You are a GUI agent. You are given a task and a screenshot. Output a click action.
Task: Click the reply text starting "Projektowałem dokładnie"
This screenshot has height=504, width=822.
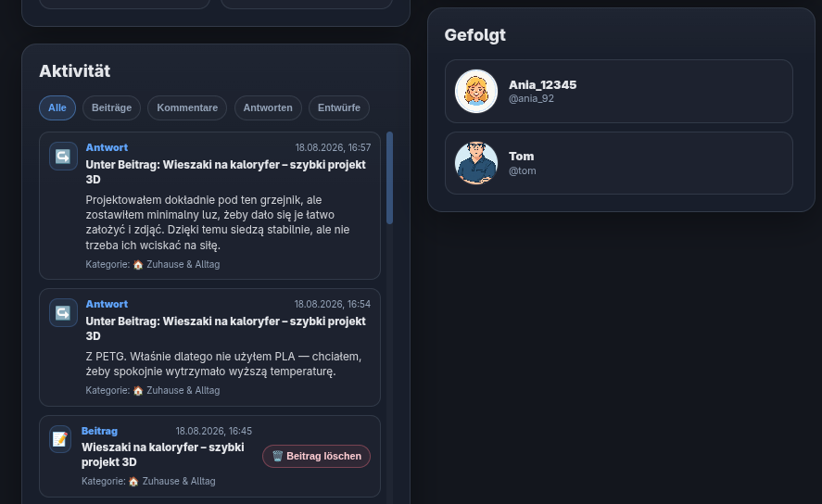[x=218, y=222]
